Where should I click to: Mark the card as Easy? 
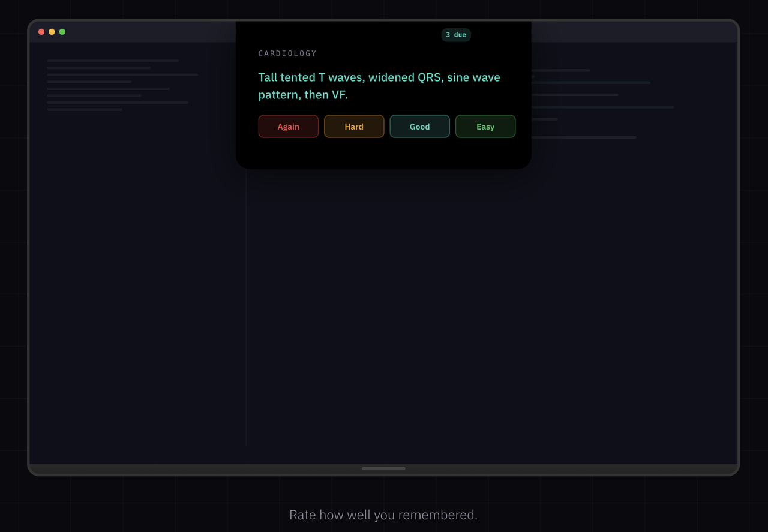485,126
